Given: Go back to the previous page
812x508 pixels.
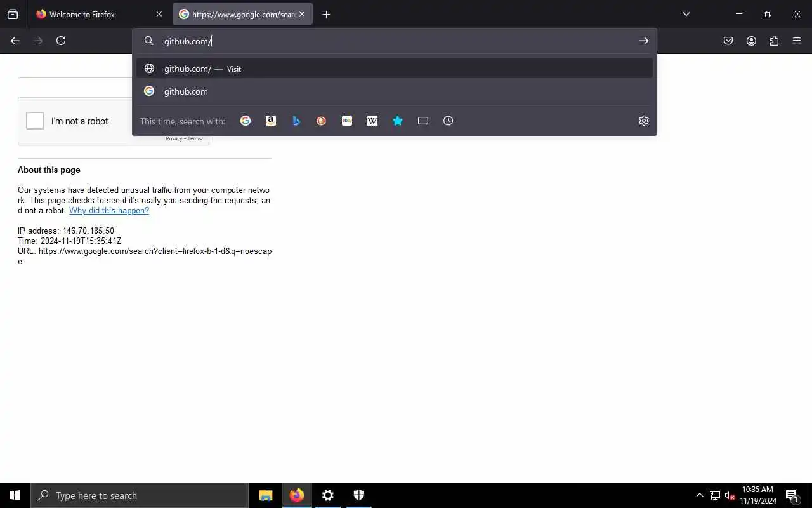Looking at the screenshot, I should (x=15, y=41).
